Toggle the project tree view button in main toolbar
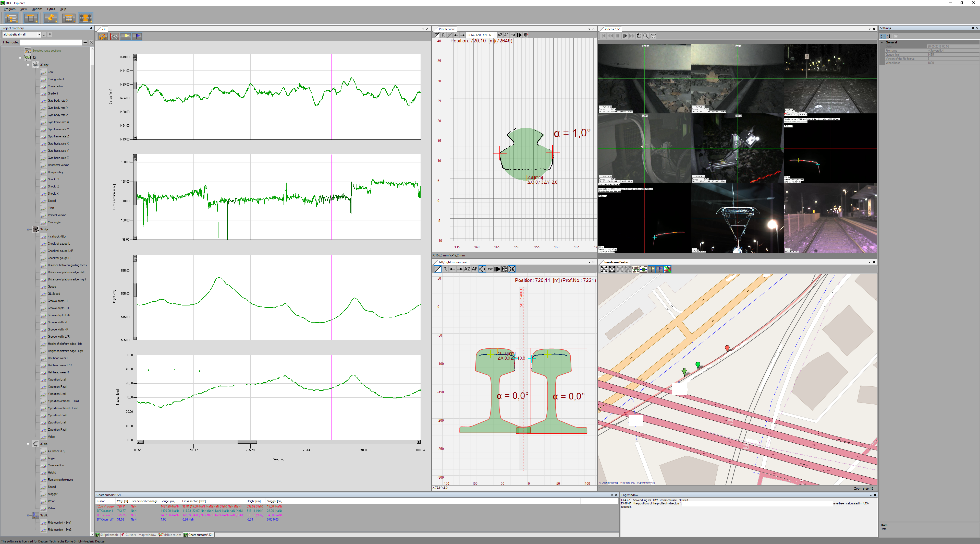The width and height of the screenshot is (980, 544). tap(11, 18)
